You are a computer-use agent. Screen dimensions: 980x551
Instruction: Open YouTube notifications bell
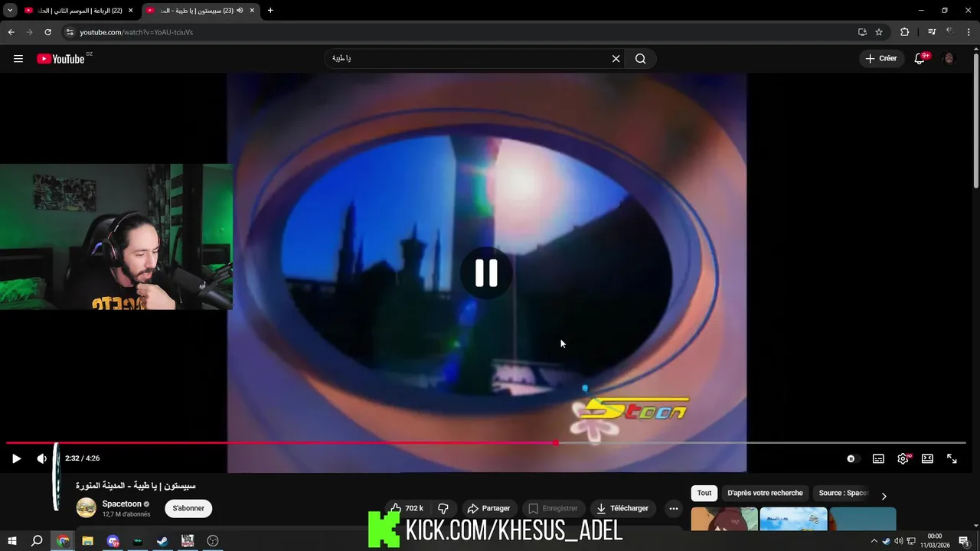(920, 59)
